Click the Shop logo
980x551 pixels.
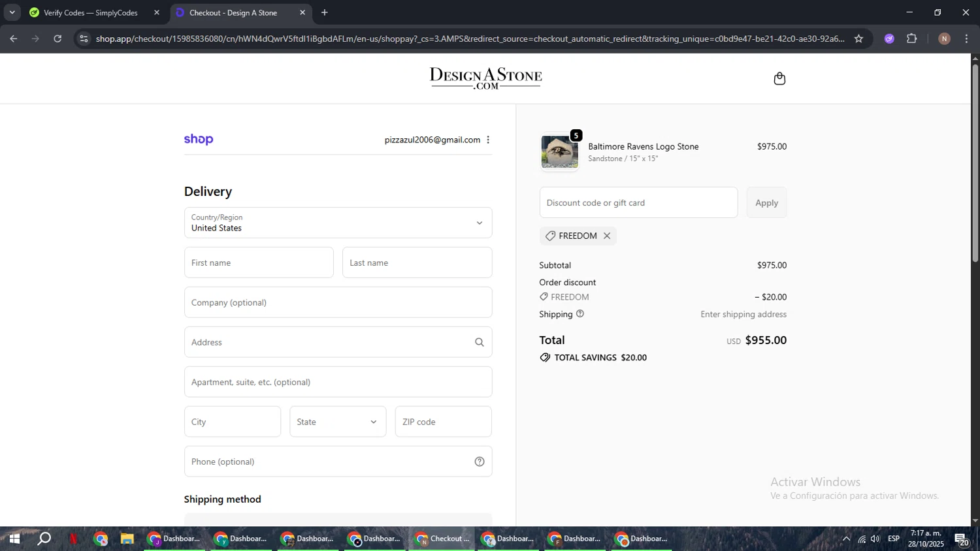[199, 139]
